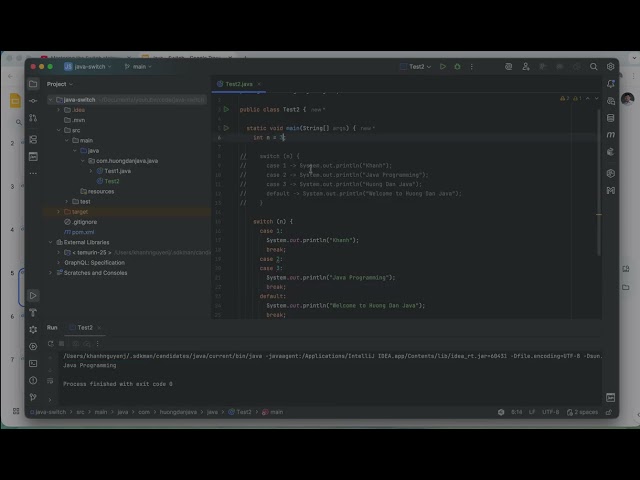
Task: Open run configuration more actions menu
Action: pos(472,67)
